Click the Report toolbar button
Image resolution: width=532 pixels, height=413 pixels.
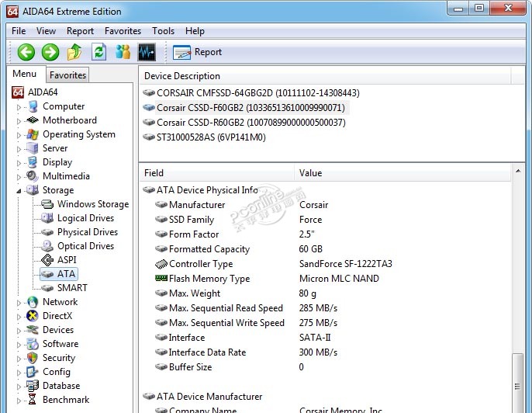(197, 52)
